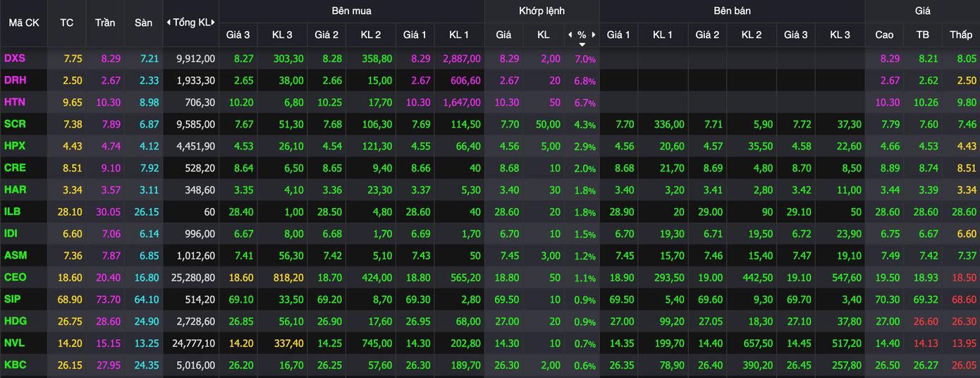Select the Trần column header
Viewport: 980px width, 378px height.
pos(105,23)
